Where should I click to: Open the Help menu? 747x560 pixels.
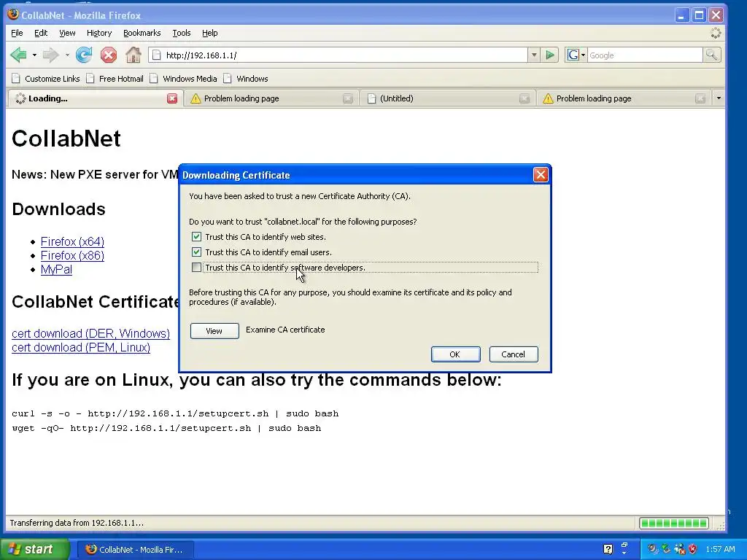209,33
